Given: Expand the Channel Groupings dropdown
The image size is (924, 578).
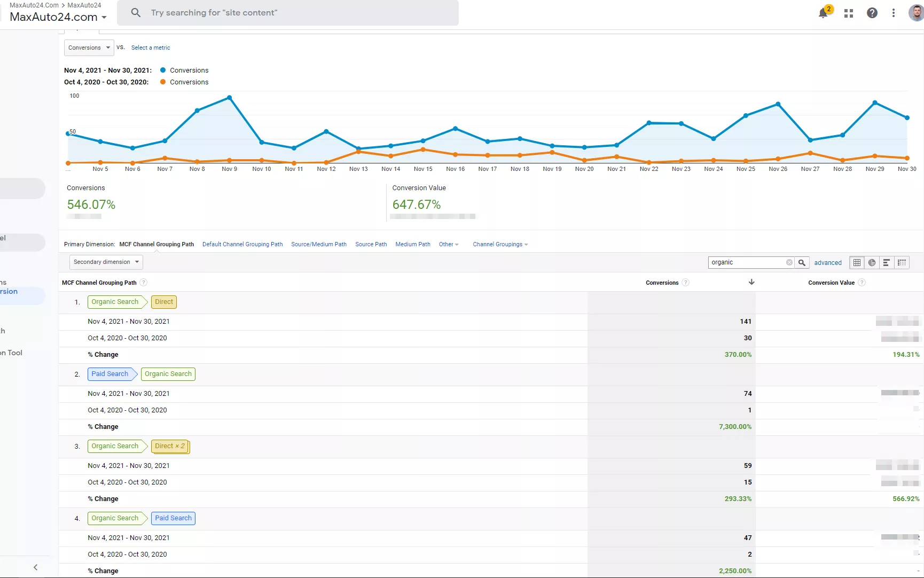Looking at the screenshot, I should [500, 244].
